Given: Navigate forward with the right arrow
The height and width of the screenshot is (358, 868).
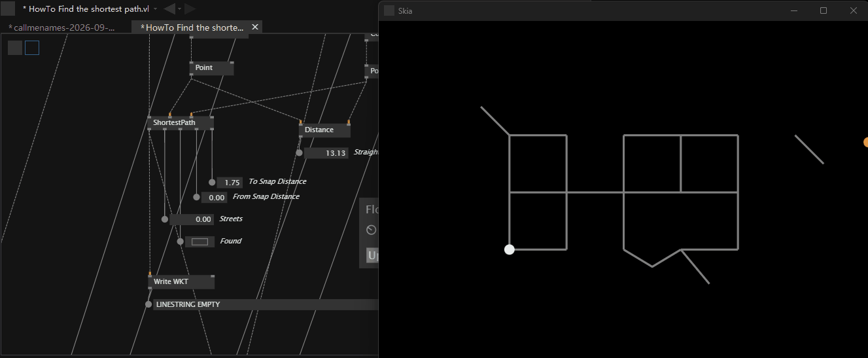Looking at the screenshot, I should 190,9.
